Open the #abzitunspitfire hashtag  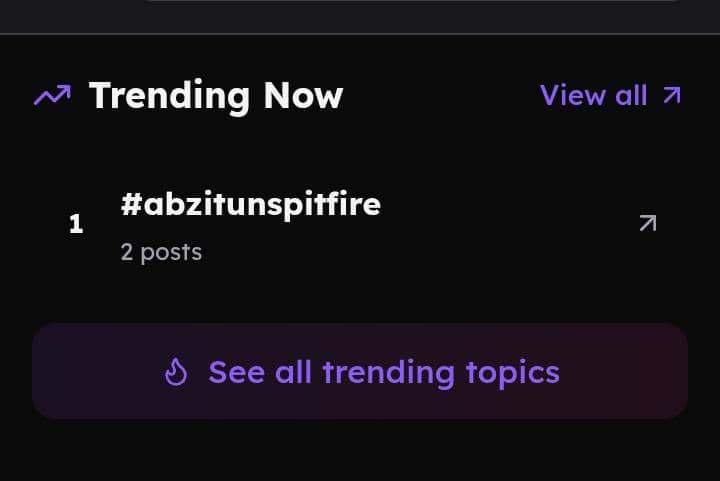[x=250, y=205]
